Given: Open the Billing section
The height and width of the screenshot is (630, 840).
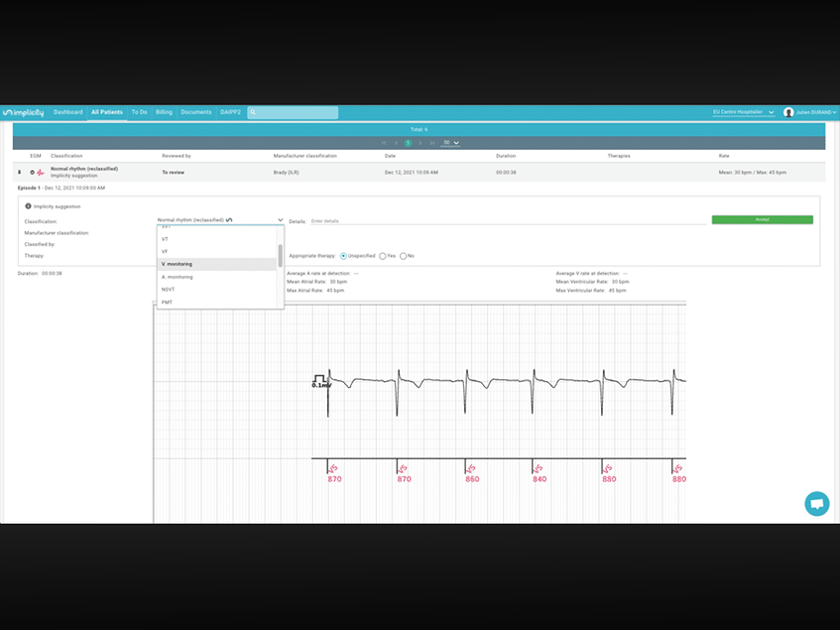Looking at the screenshot, I should coord(164,112).
